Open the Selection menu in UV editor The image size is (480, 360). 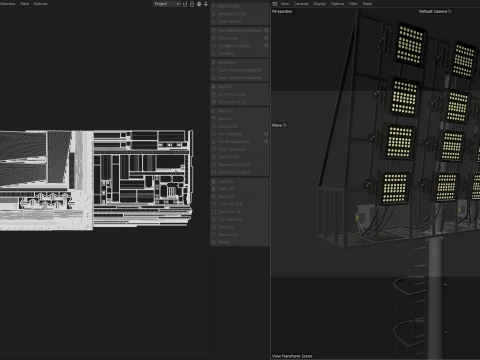point(7,4)
